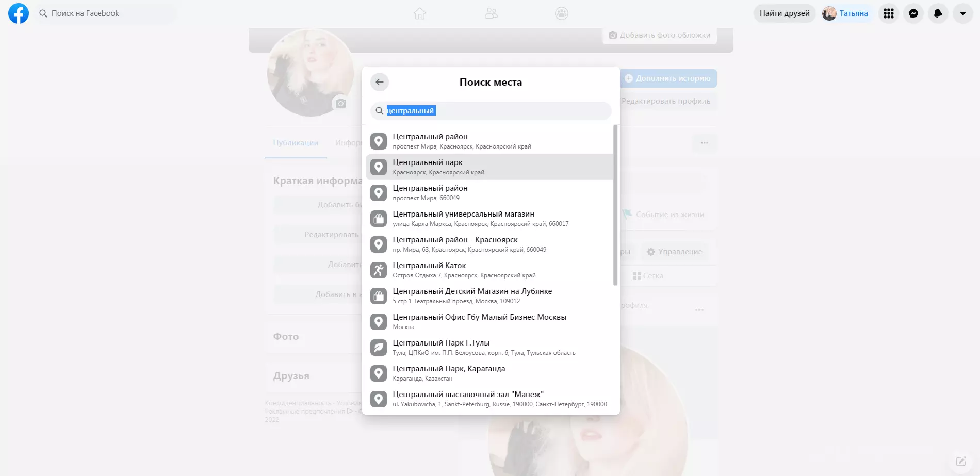Click the place search field with центральный
This screenshot has width=980, height=476.
491,111
